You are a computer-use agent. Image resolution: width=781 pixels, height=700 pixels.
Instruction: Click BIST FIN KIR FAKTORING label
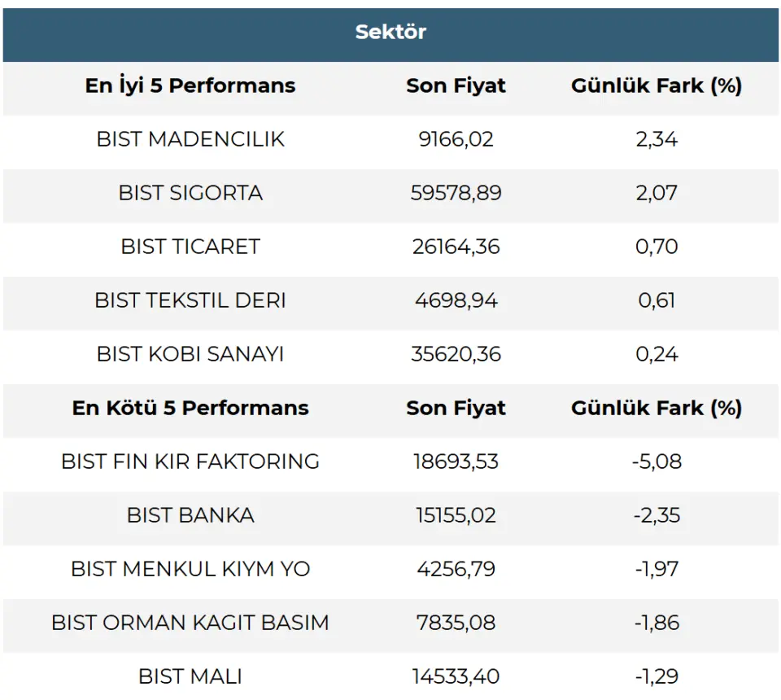[x=190, y=462]
